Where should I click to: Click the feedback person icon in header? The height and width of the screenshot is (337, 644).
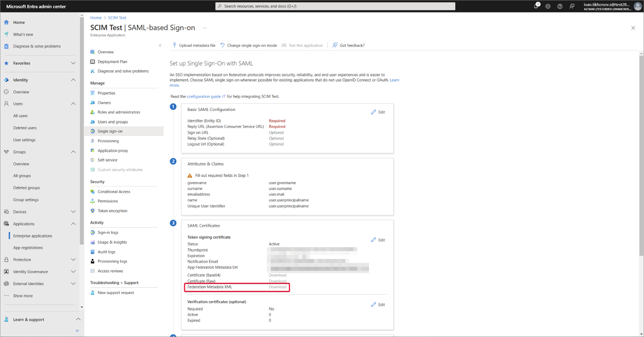(x=572, y=6)
